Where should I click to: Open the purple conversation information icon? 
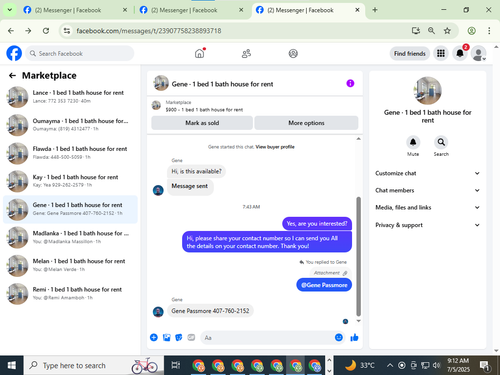point(350,83)
